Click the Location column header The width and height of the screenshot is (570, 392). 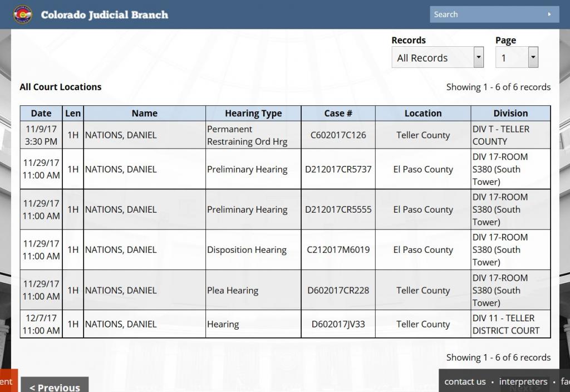423,113
